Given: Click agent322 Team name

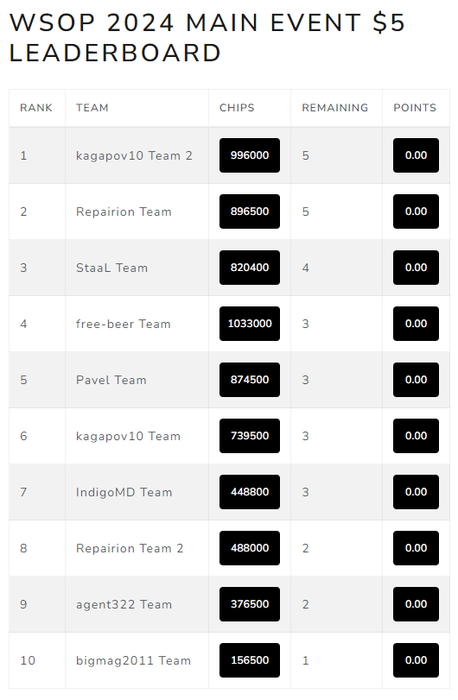Looking at the screenshot, I should coord(124,604).
